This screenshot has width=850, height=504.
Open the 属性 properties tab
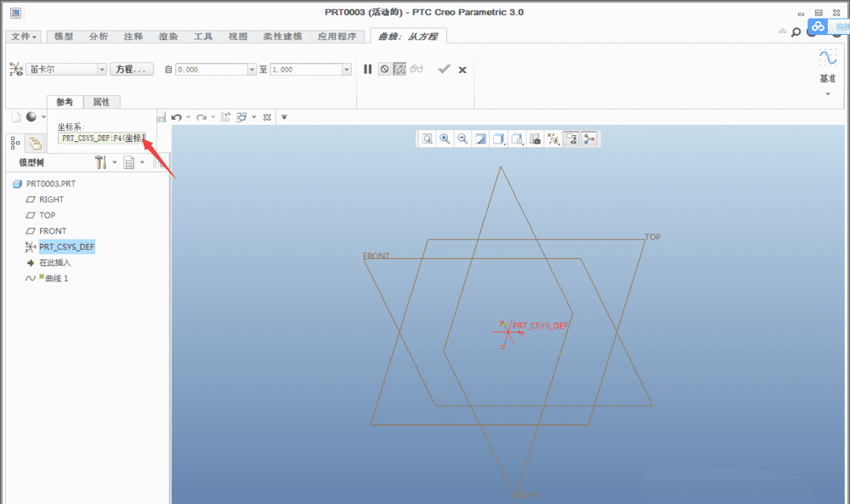click(x=101, y=102)
